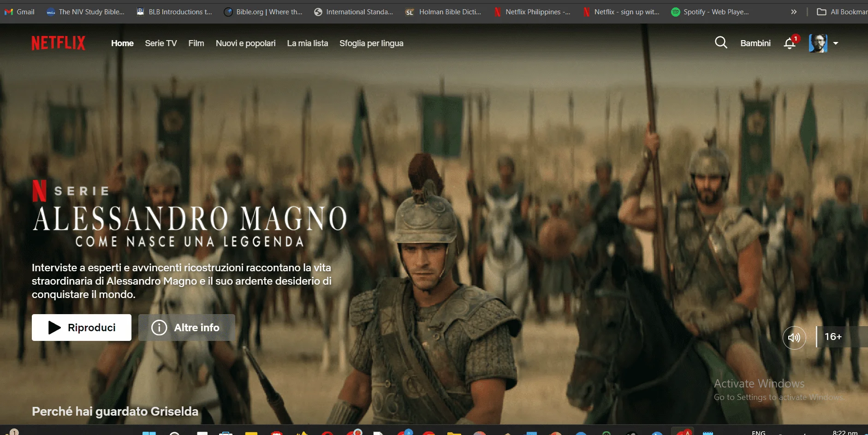Open the notifications bell
The height and width of the screenshot is (435, 868).
pyautogui.click(x=790, y=43)
